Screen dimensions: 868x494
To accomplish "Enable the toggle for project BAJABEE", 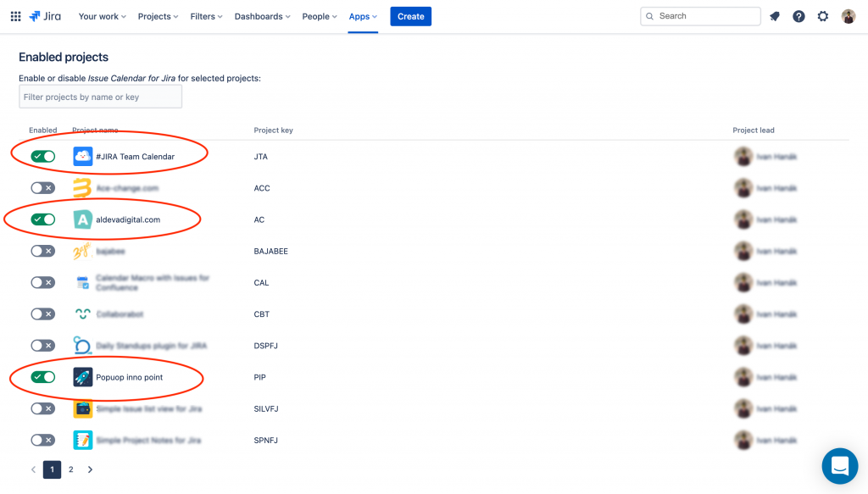I will (42, 251).
